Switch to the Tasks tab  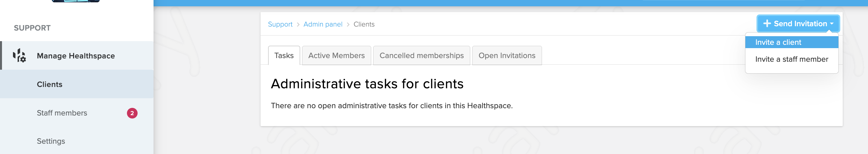click(284, 55)
